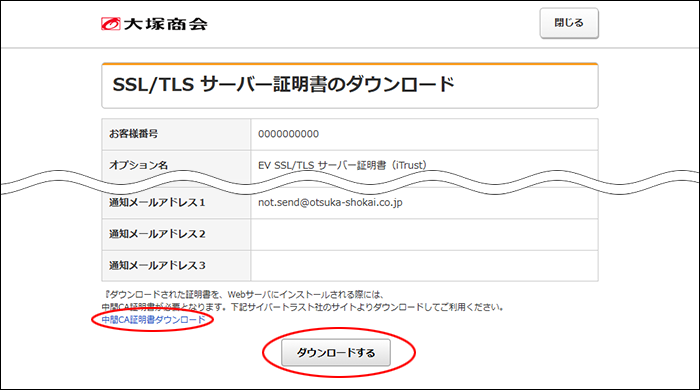Click the orange top border of title box
Screen dimensions: 700x390
[x=350, y=64]
